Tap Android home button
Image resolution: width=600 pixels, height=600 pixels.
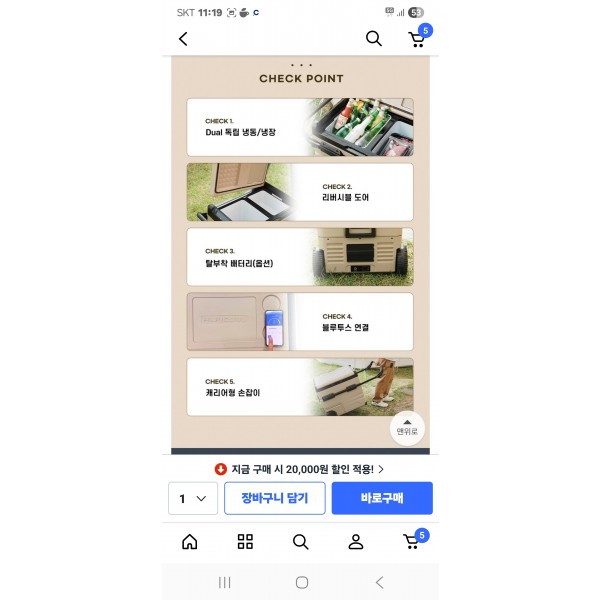(302, 583)
